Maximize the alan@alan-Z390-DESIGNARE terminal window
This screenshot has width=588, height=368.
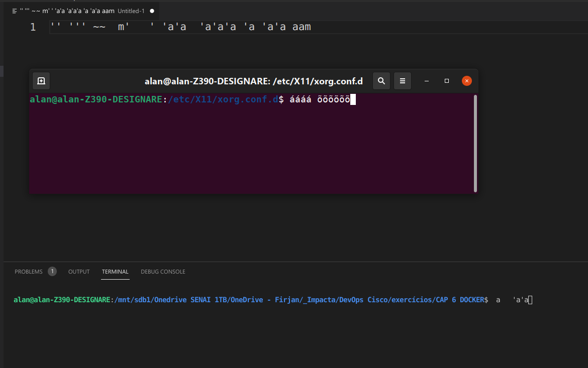(x=447, y=81)
